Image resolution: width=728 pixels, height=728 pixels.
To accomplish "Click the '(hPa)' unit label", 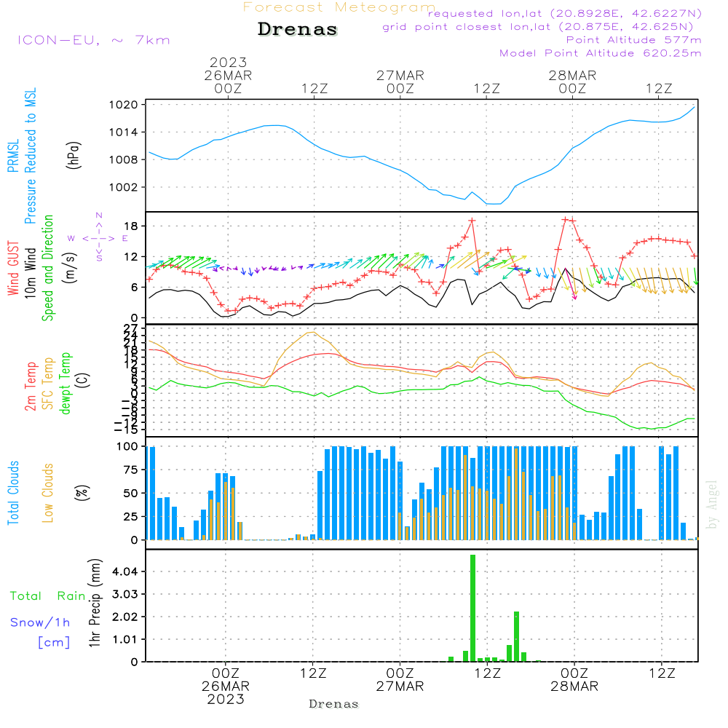I will [x=74, y=155].
